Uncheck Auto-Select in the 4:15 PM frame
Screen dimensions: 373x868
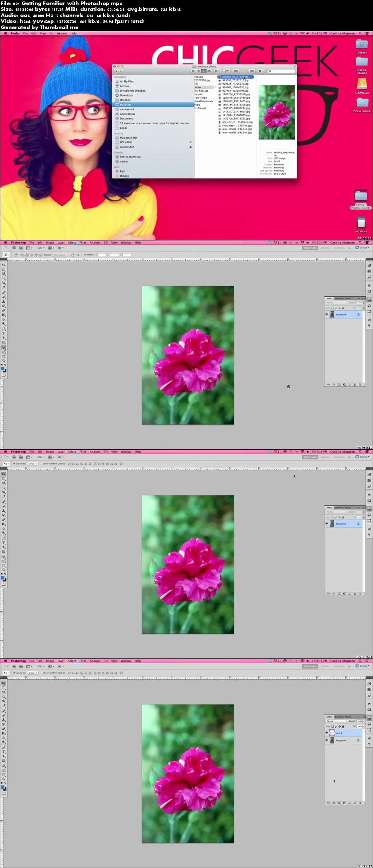[x=14, y=463]
